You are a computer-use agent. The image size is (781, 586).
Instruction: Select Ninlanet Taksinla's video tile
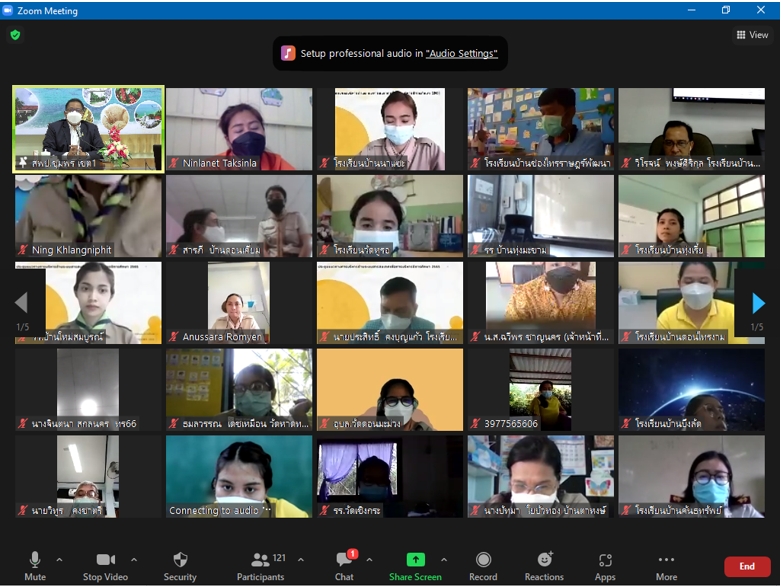tap(239, 129)
